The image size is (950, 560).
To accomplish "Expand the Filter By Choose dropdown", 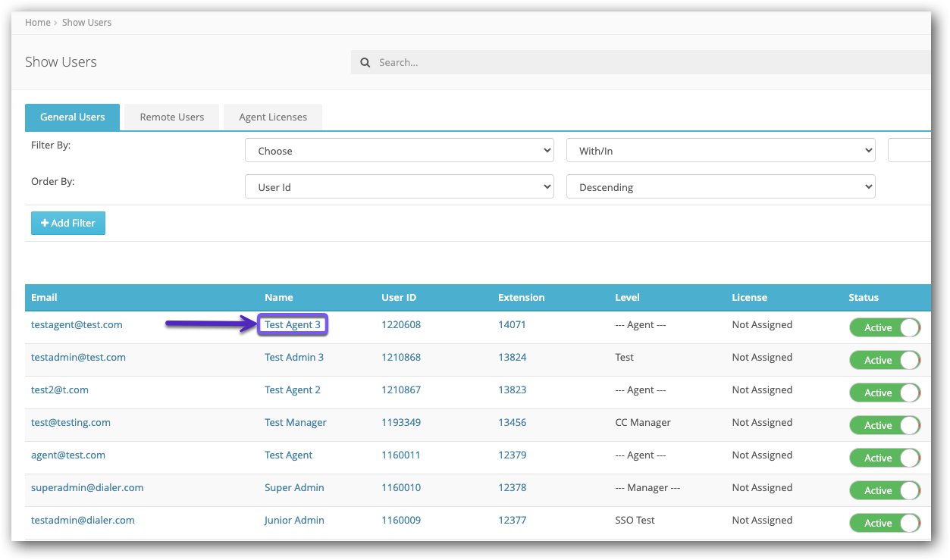I will click(399, 151).
